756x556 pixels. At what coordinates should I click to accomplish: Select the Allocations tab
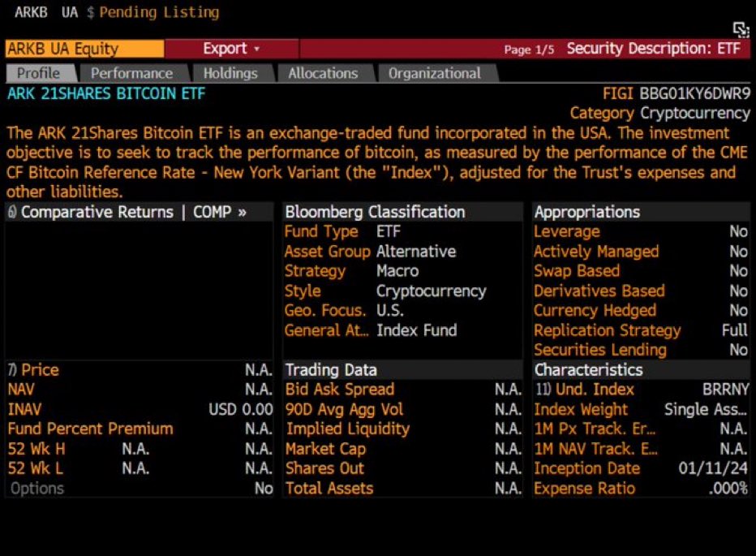pyautogui.click(x=323, y=72)
